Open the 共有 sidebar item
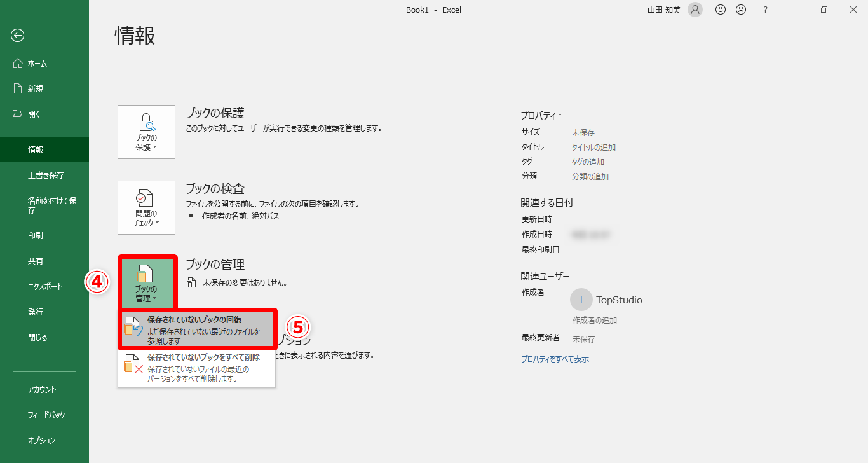The image size is (868, 463). point(44,261)
